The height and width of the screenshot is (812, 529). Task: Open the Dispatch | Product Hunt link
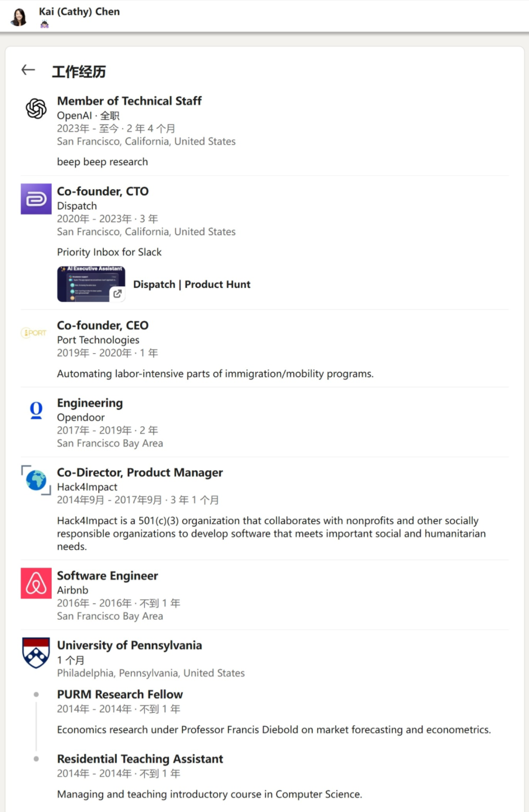coord(192,284)
